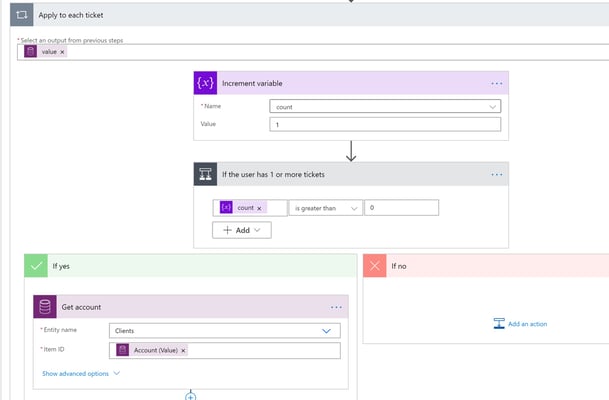
Task: Select the If yes branch header
Action: click(190, 266)
